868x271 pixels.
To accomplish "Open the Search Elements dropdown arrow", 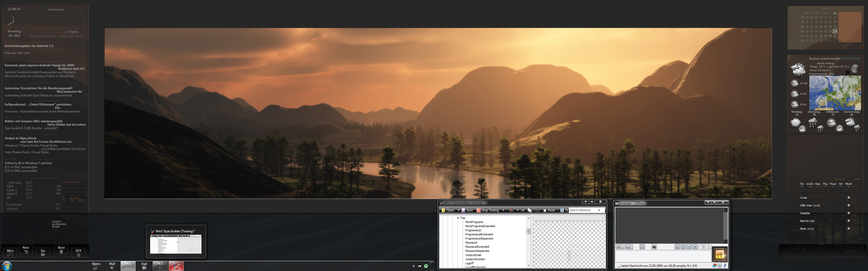I will click(x=599, y=210).
